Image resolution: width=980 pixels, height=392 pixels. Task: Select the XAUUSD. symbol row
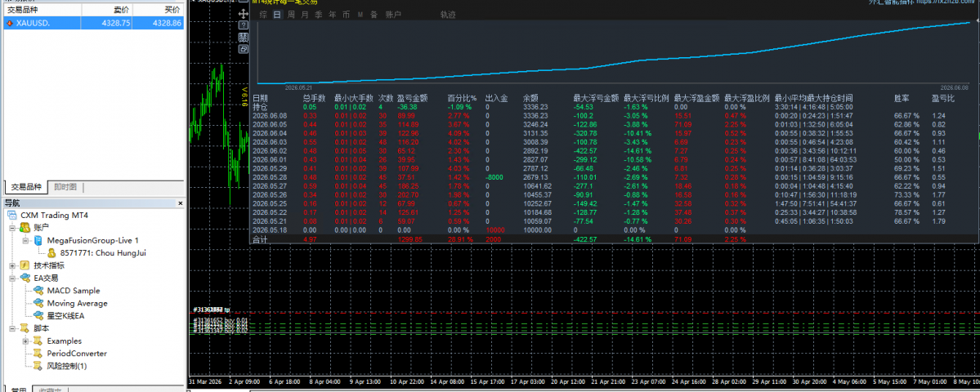tap(94, 23)
